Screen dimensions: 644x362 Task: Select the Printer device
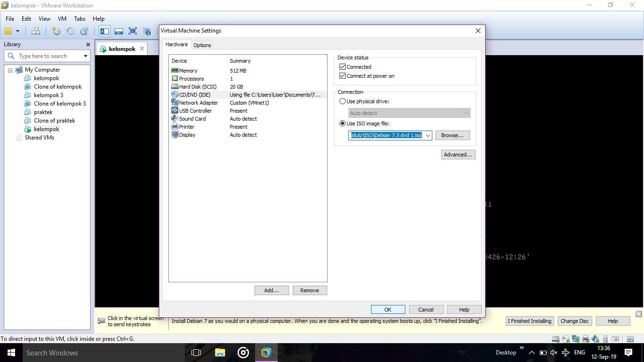click(x=248, y=127)
